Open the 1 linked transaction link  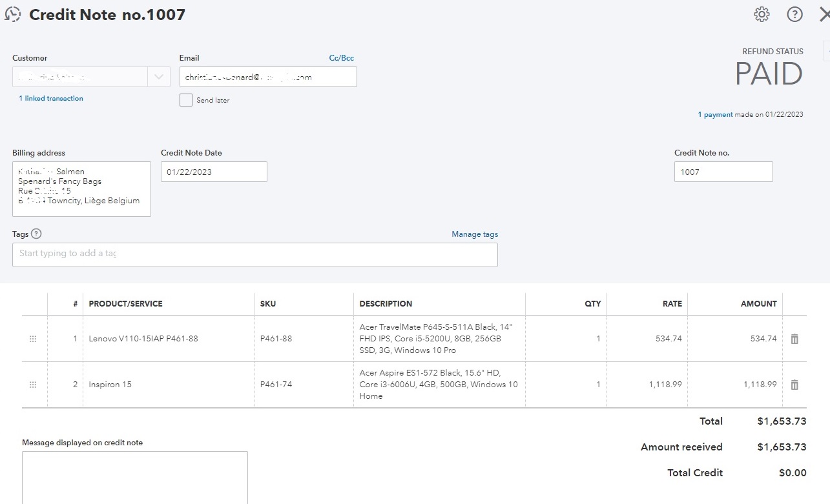(51, 99)
